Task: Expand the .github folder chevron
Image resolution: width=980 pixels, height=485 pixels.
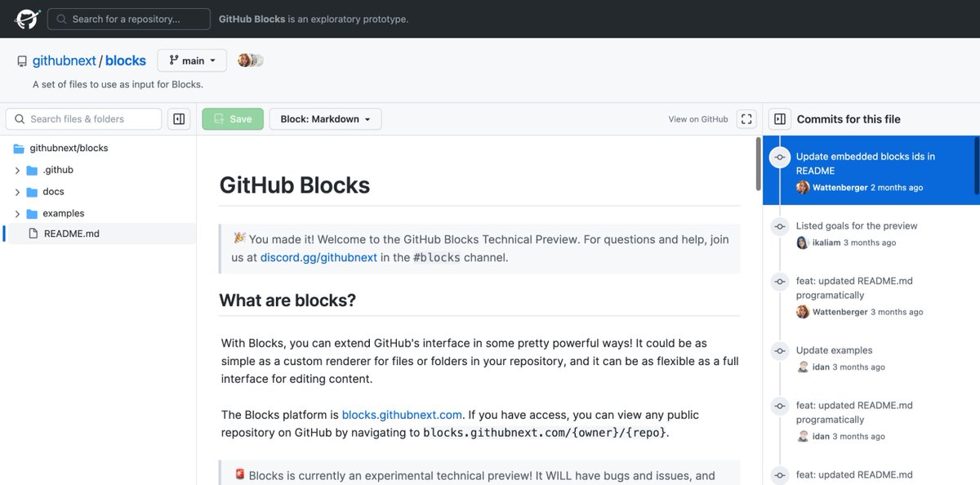Action: (17, 170)
